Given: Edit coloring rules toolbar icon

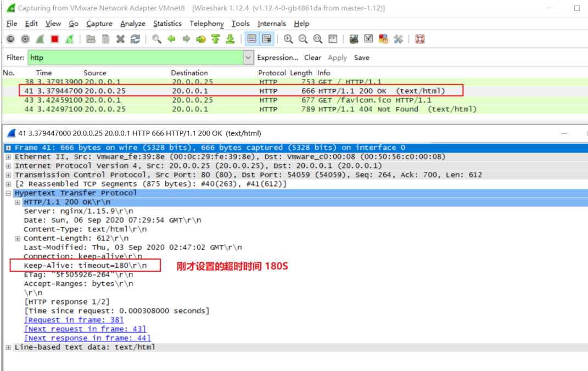Looking at the screenshot, I should click(x=383, y=39).
